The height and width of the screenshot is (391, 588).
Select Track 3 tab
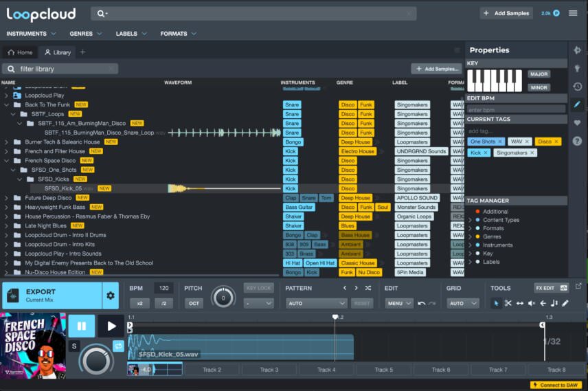click(269, 370)
